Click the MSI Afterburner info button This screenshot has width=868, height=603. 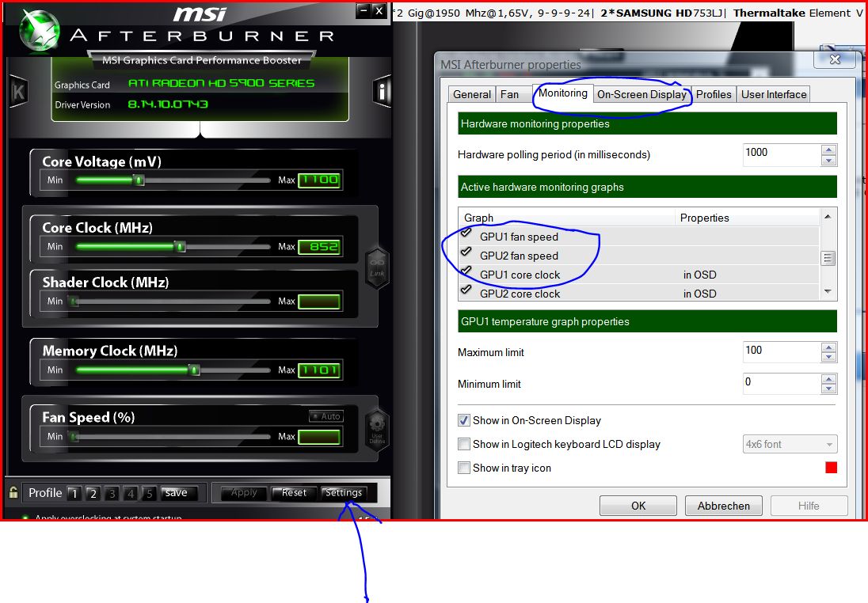[382, 91]
